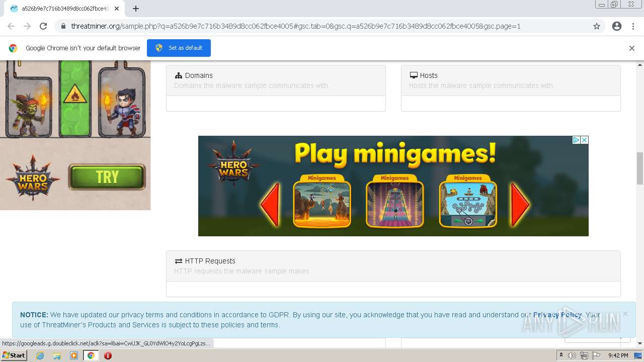Click the page scrollbar thumb

(640, 168)
